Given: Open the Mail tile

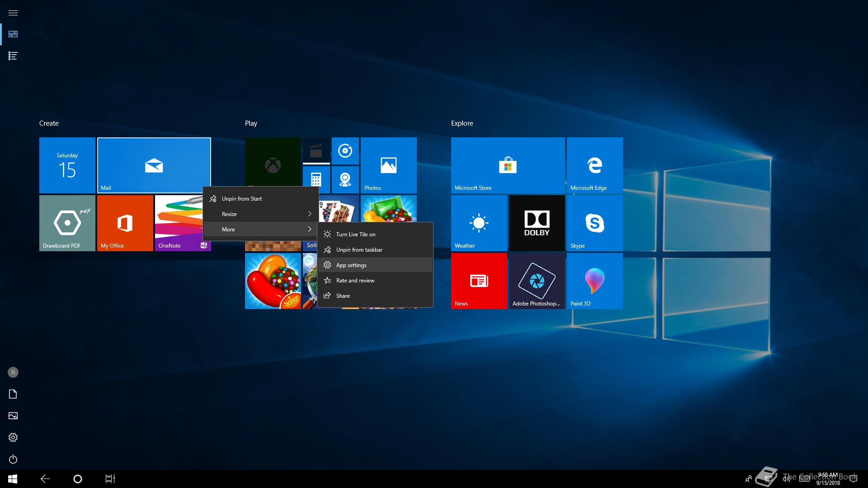Looking at the screenshot, I should (x=154, y=165).
